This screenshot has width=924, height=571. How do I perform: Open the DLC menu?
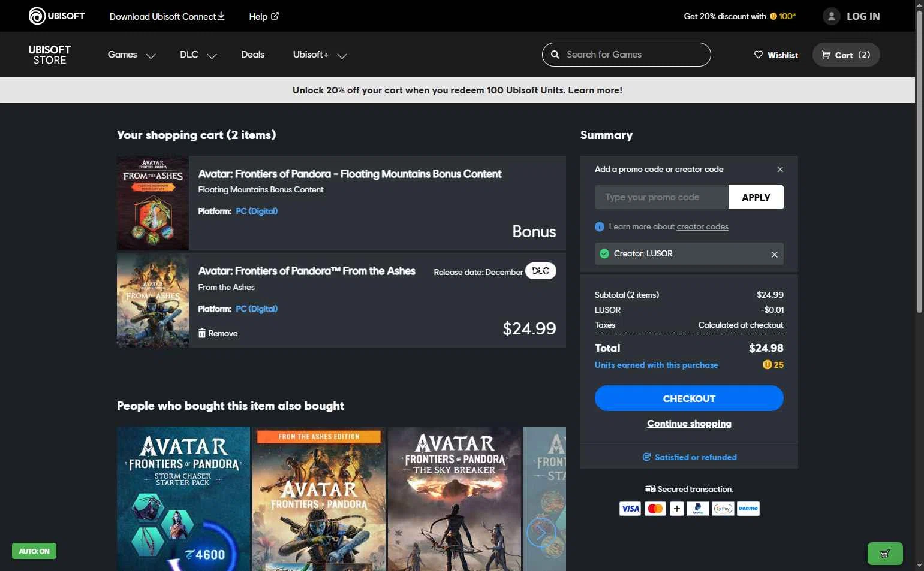(x=189, y=55)
